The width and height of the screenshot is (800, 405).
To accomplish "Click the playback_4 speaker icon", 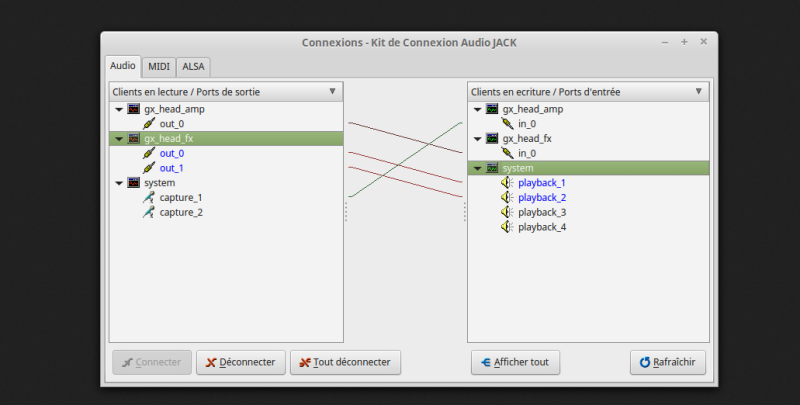I will [508, 228].
